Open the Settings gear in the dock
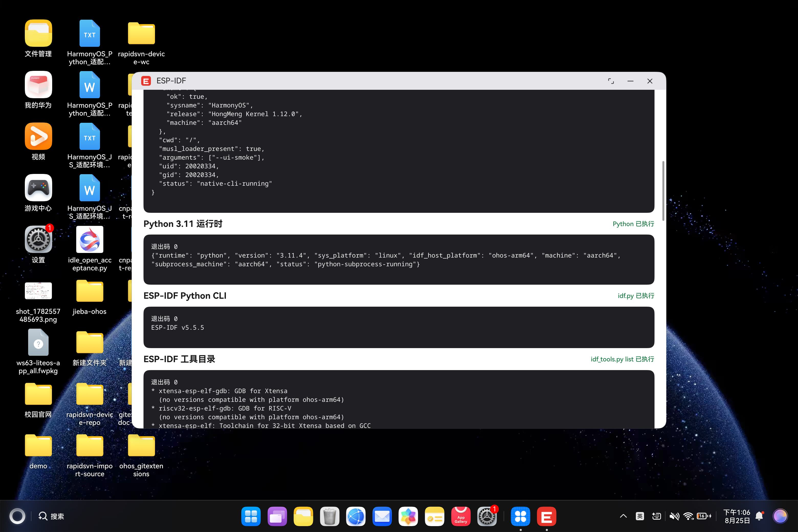The height and width of the screenshot is (532, 798). (x=487, y=516)
